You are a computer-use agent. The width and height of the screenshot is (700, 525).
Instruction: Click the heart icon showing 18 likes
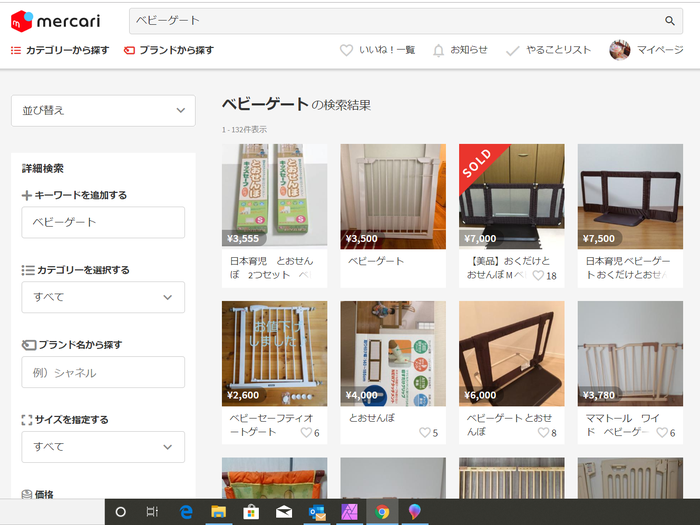pyautogui.click(x=538, y=275)
